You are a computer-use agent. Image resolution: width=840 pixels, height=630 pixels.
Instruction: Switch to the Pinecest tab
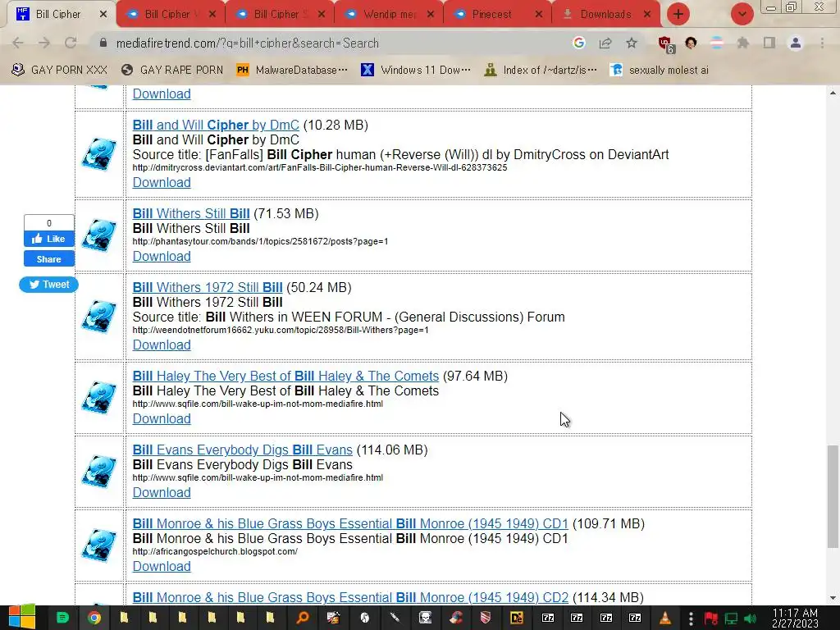click(x=492, y=15)
